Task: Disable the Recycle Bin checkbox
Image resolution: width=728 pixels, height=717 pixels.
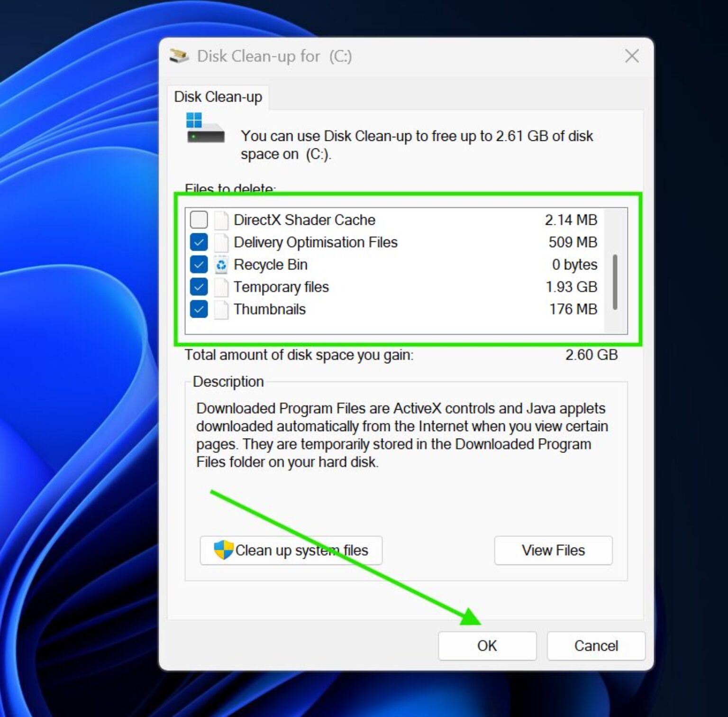Action: pyautogui.click(x=199, y=265)
